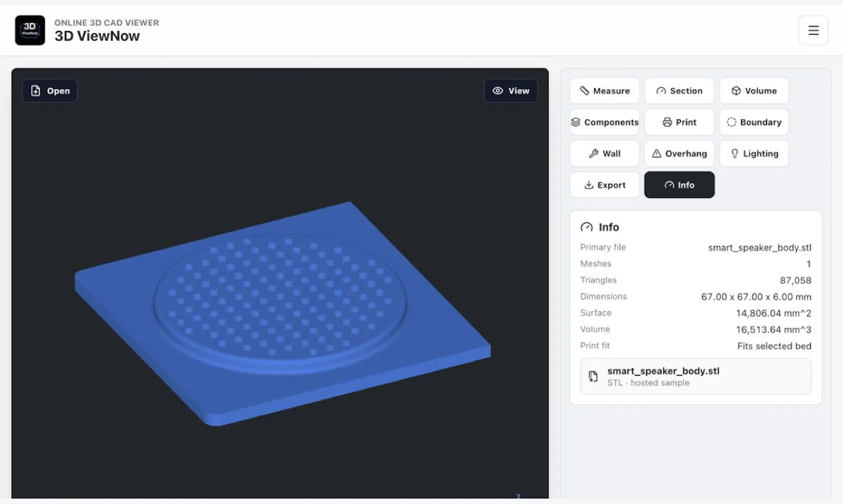Activate the Overhang analysis tool
The height and width of the screenshot is (504, 843).
pos(679,153)
